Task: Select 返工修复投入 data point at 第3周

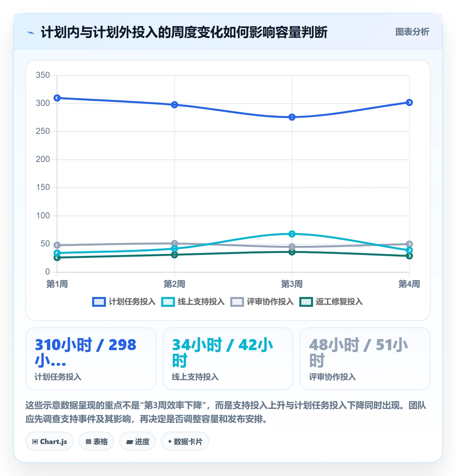Action: coord(292,252)
